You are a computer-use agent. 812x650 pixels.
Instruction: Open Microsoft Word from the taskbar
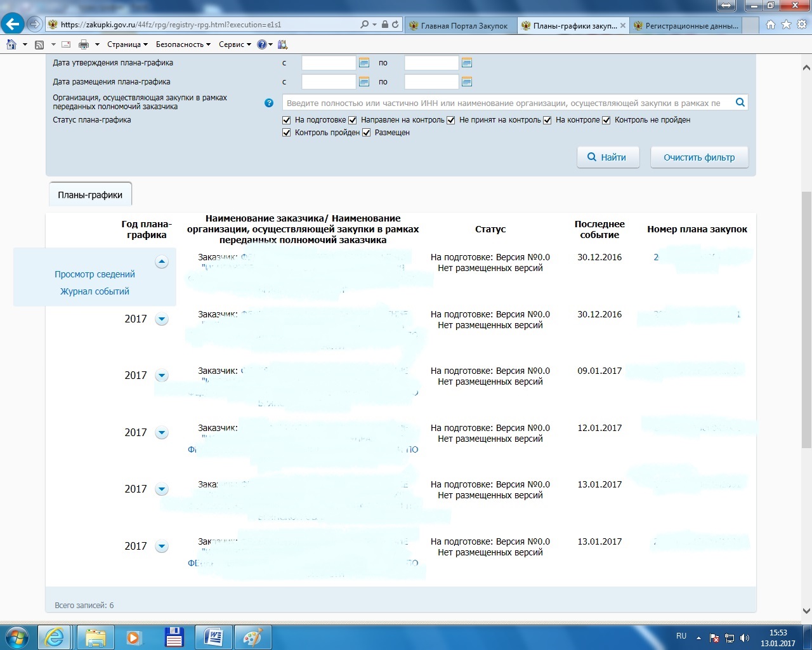[213, 637]
